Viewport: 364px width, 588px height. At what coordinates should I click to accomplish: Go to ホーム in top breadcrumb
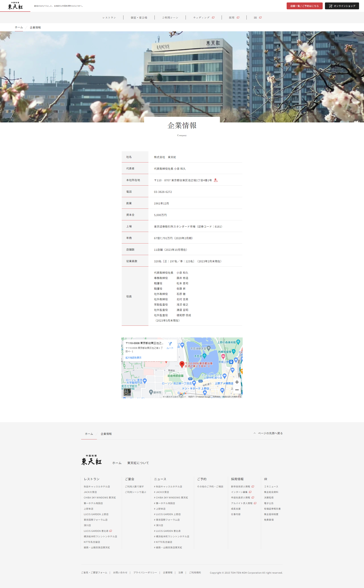pos(19,28)
